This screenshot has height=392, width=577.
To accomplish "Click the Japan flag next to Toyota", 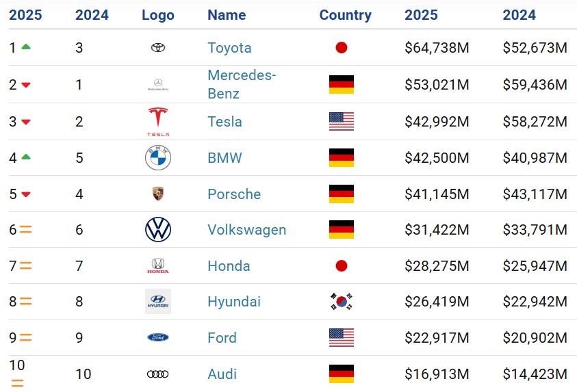I will pos(341,47).
